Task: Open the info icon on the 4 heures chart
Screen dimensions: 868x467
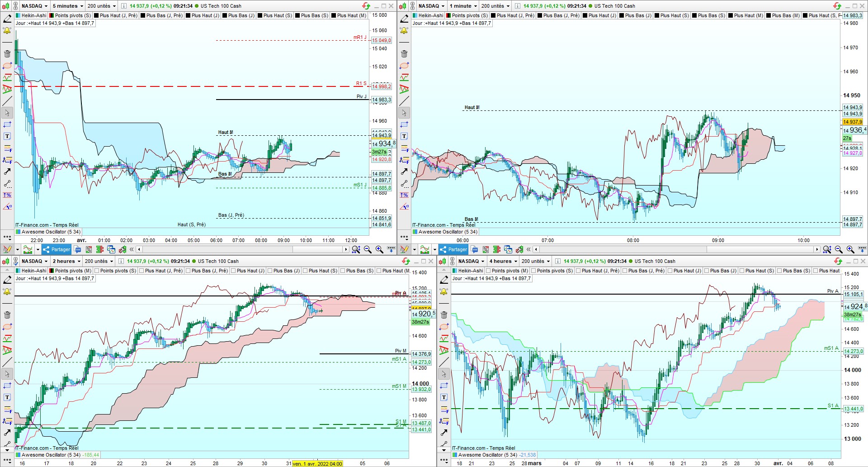Action: click(557, 261)
